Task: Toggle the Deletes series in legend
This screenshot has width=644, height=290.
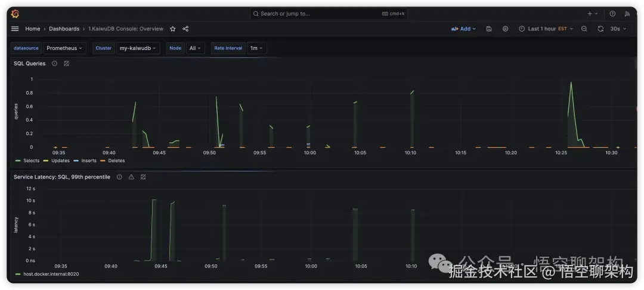Action: point(116,161)
